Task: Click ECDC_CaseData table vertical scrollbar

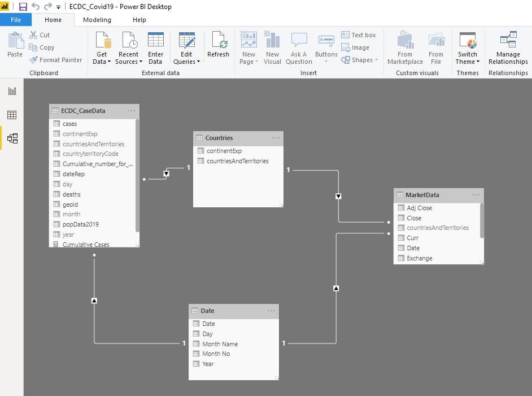Action: (137, 176)
